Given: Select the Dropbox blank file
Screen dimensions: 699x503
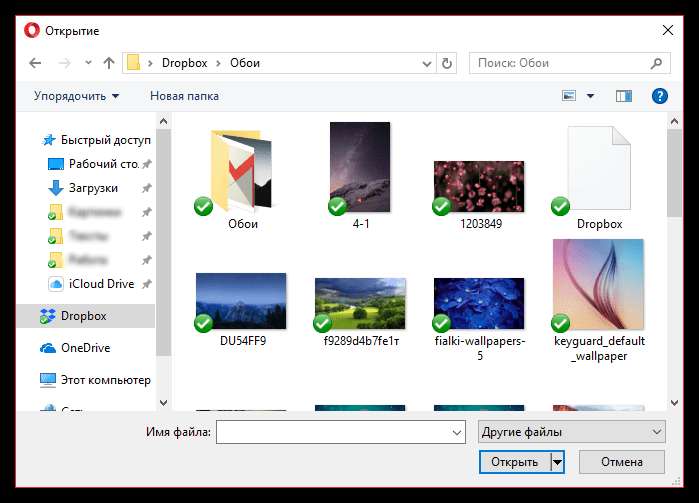Looking at the screenshot, I should 599,168.
